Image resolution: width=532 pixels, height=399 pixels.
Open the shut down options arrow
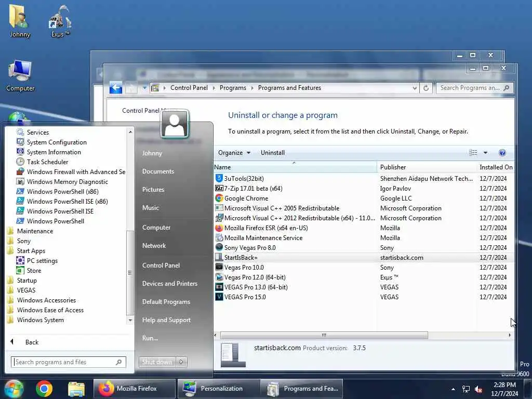(181, 362)
